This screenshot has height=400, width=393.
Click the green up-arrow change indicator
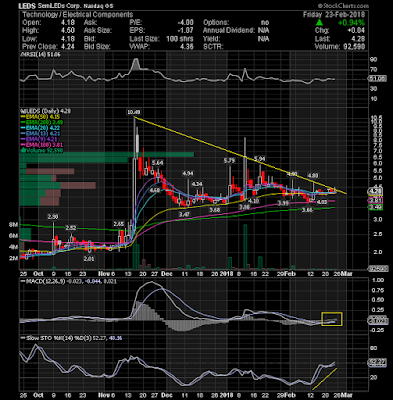tap(319, 23)
